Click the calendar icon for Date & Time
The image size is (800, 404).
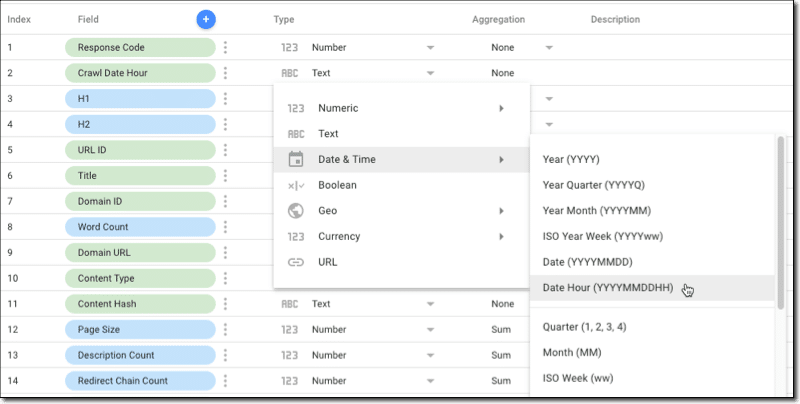(x=296, y=159)
